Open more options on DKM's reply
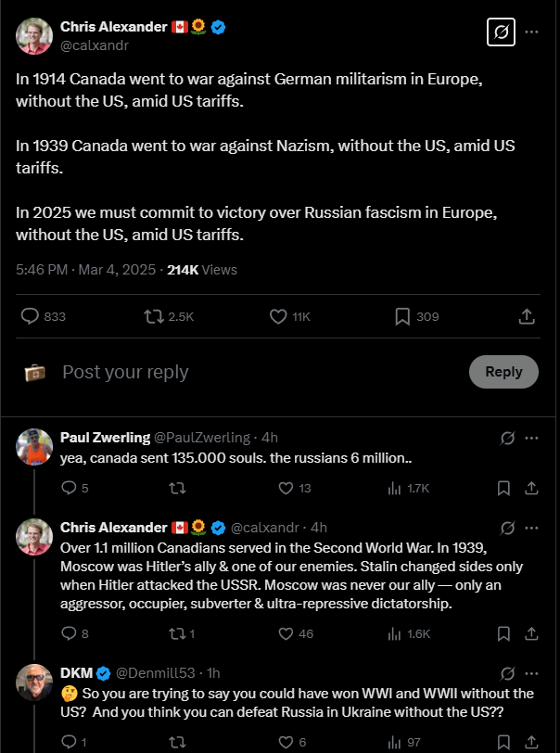The height and width of the screenshot is (753, 560). click(531, 674)
